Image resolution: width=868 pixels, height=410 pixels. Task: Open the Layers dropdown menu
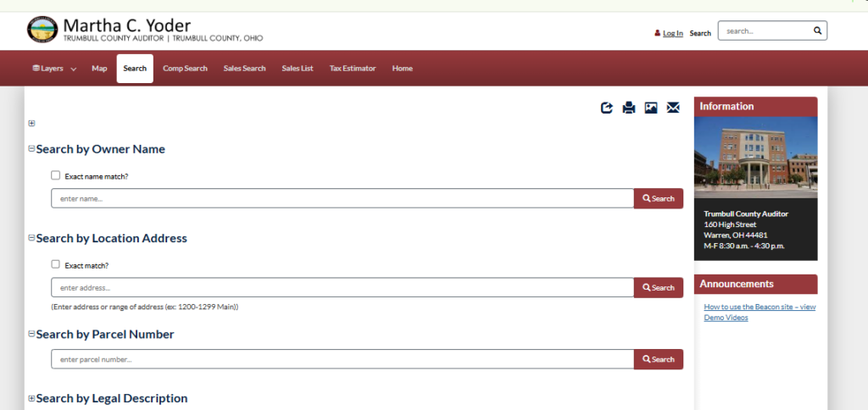point(54,69)
